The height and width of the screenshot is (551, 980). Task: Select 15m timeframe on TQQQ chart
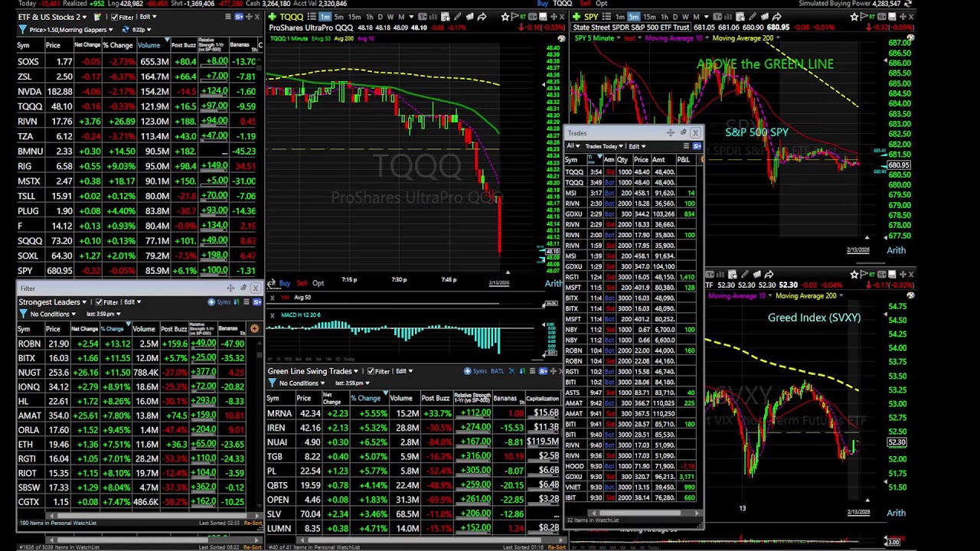354,17
